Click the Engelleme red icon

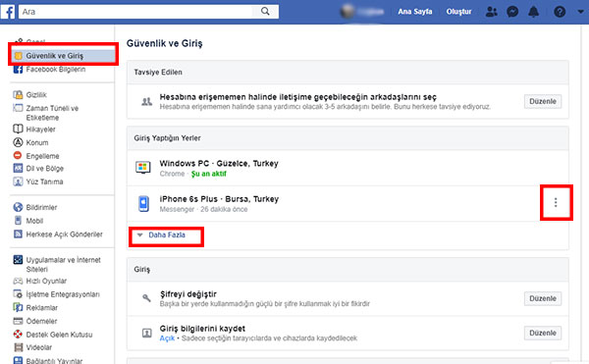point(18,155)
